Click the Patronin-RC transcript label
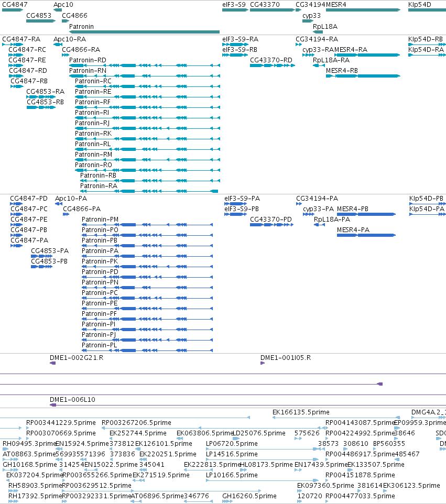 point(93,81)
